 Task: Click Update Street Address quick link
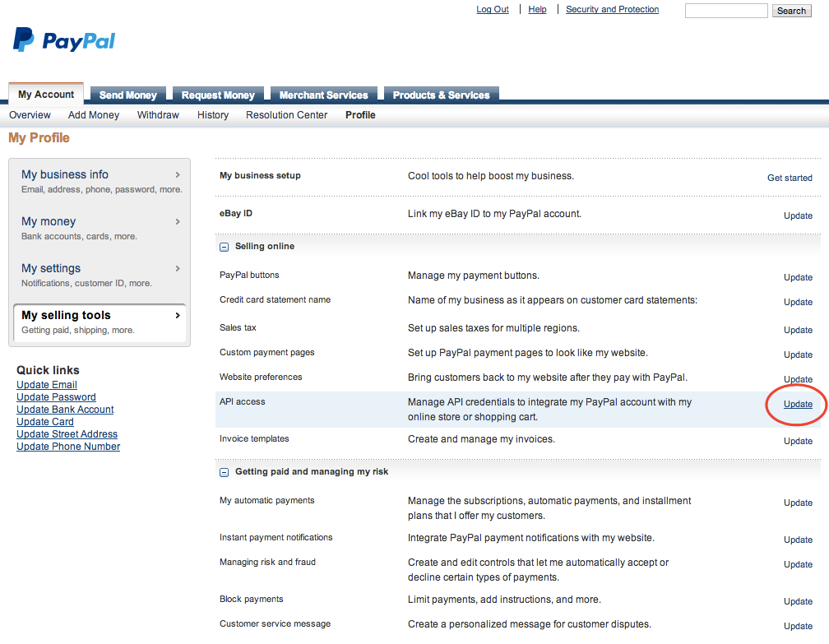coord(67,434)
